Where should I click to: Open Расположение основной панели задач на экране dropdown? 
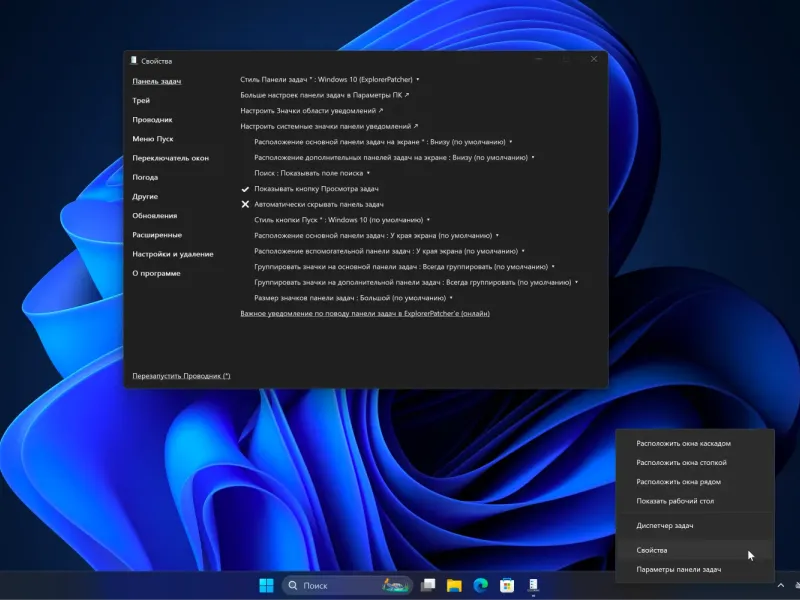383,142
